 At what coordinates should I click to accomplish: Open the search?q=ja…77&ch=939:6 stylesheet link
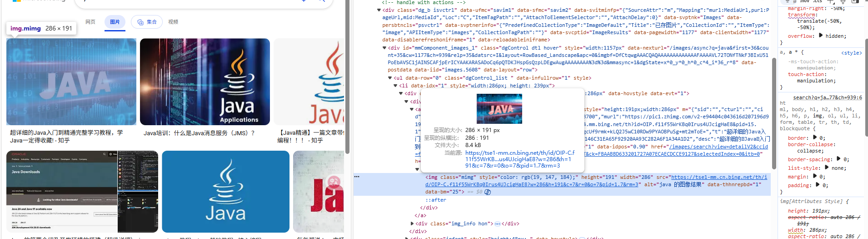click(x=827, y=97)
